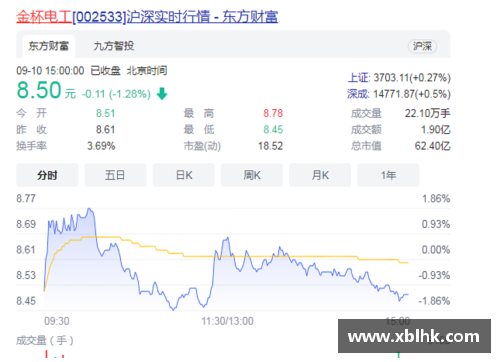Screen dimensions: 500x362
Task: Click the green down arrow price icon
Action: 162,94
